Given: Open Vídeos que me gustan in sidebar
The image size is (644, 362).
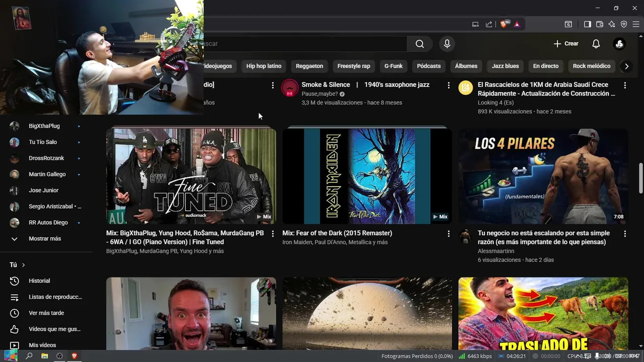Looking at the screenshot, I should tap(46, 329).
